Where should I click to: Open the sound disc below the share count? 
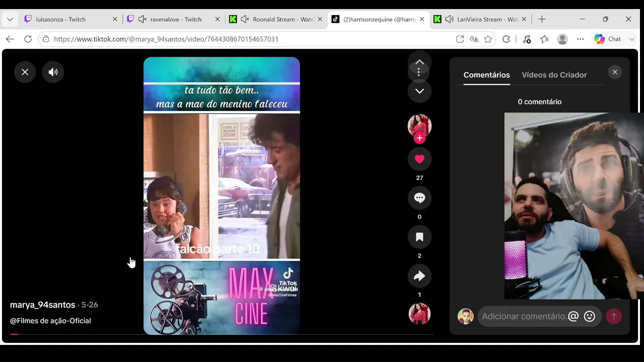point(420,314)
